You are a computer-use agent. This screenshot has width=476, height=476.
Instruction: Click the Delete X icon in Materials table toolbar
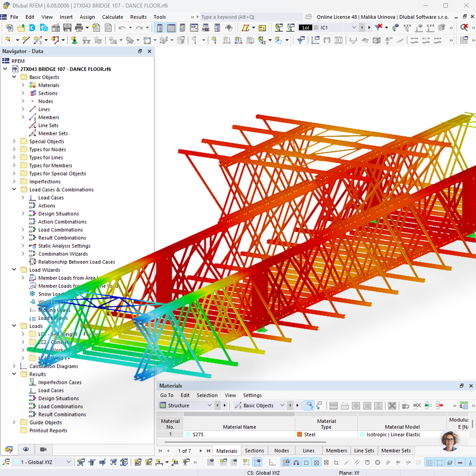click(392, 405)
